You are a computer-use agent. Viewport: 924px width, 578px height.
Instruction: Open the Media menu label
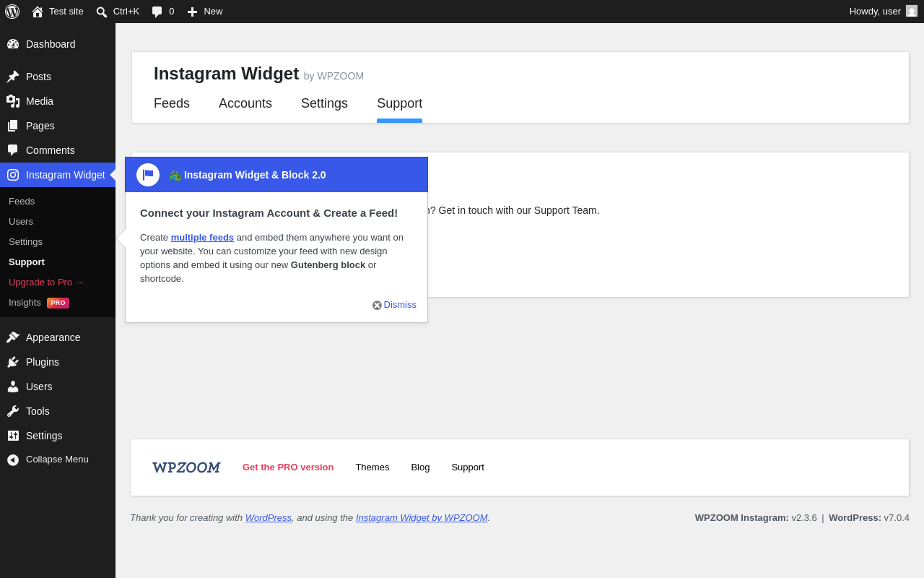pos(40,101)
